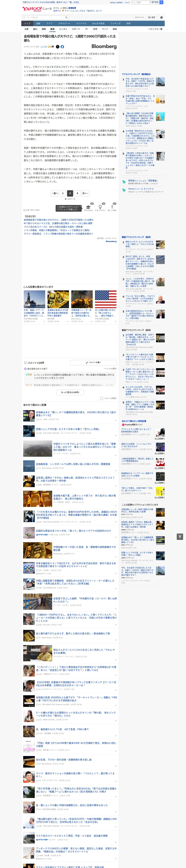Click the ログイン link

pyautogui.click(x=57, y=11)
